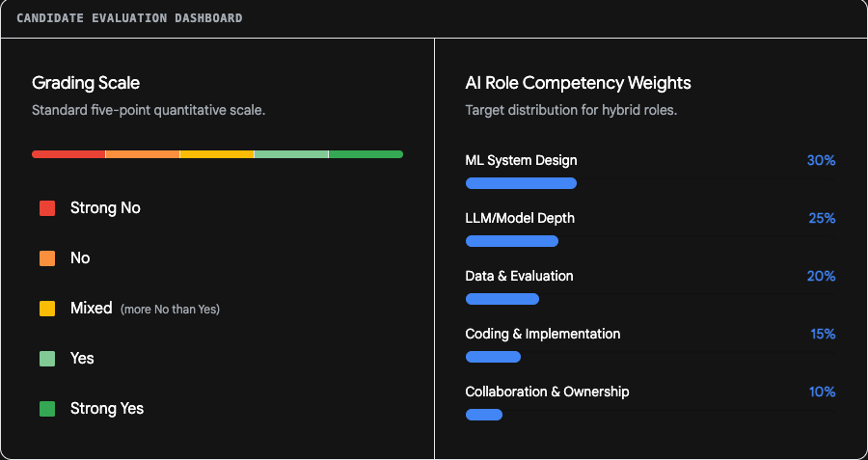
Task: Click the 30% weight value
Action: pyautogui.click(x=821, y=160)
